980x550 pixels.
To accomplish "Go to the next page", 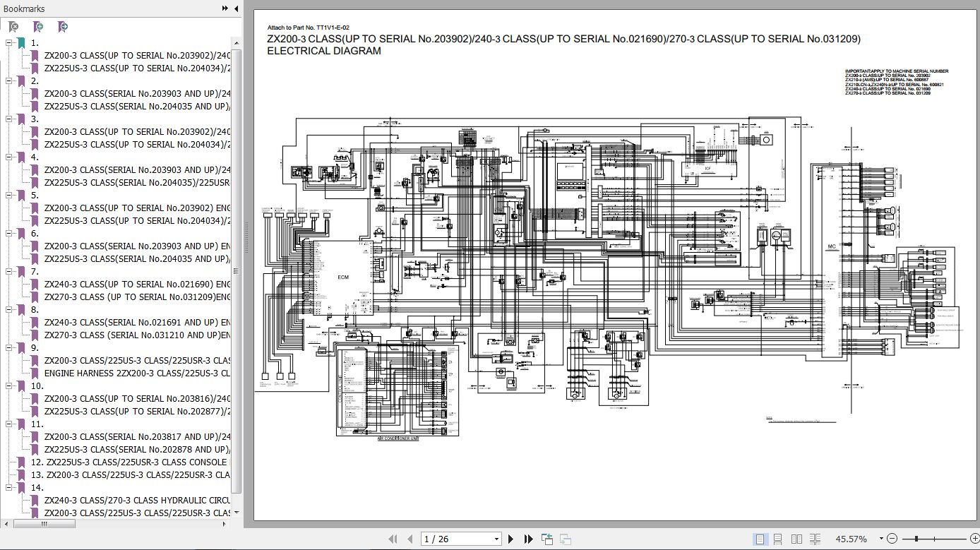I will click(511, 539).
